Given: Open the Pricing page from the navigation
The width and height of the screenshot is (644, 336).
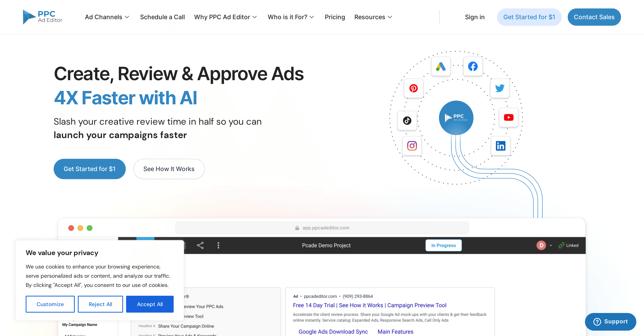Looking at the screenshot, I should pyautogui.click(x=335, y=17).
